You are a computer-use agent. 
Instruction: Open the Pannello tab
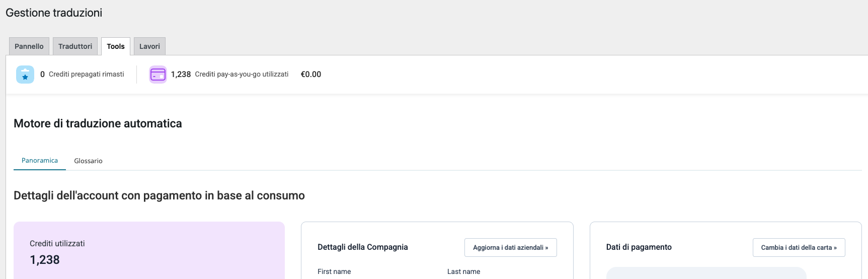29,46
